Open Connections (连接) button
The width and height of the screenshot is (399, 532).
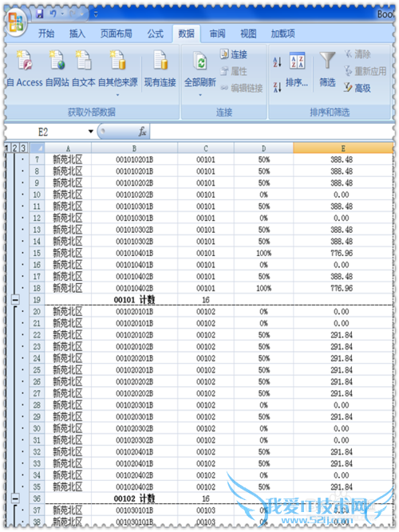pos(234,54)
